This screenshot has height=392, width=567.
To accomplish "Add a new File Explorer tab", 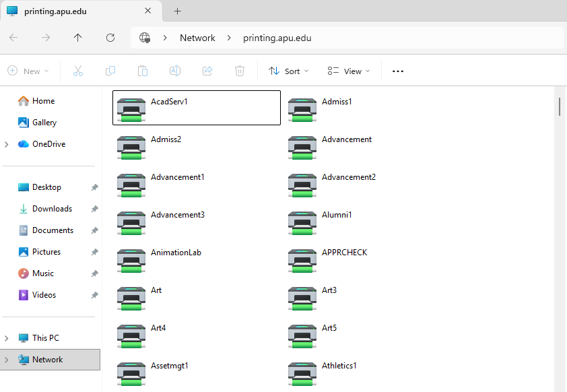I will (177, 11).
